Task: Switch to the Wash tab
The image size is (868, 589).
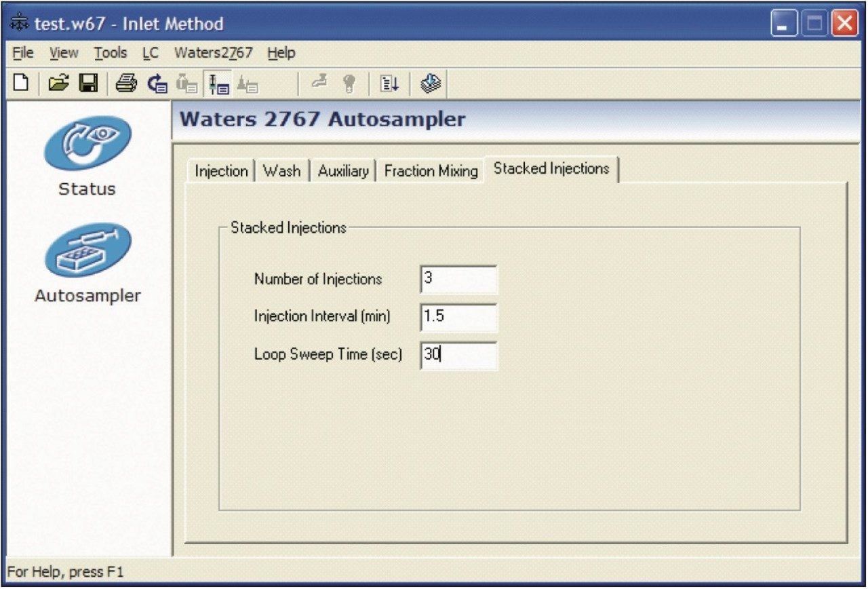Action: click(281, 171)
